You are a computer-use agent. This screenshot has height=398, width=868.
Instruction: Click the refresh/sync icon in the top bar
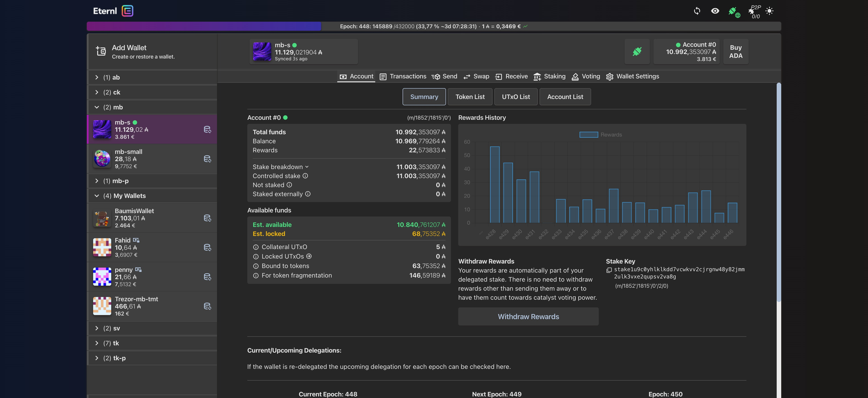click(x=697, y=11)
